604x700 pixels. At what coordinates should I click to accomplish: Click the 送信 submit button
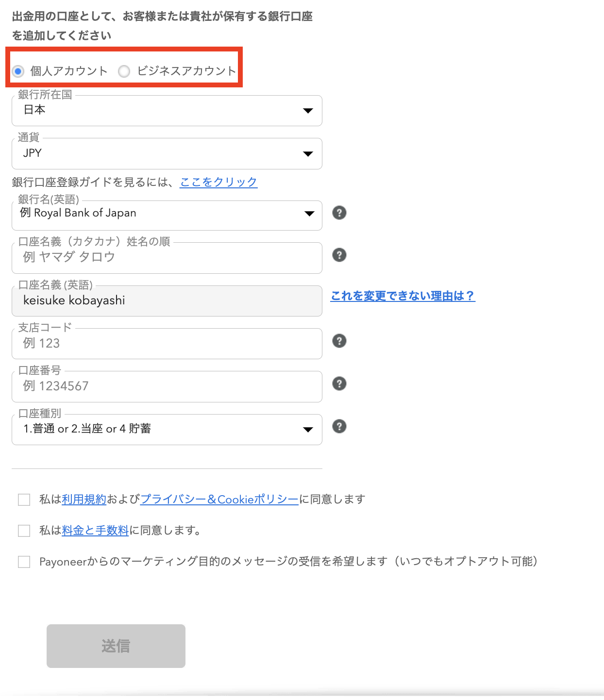pos(116,646)
